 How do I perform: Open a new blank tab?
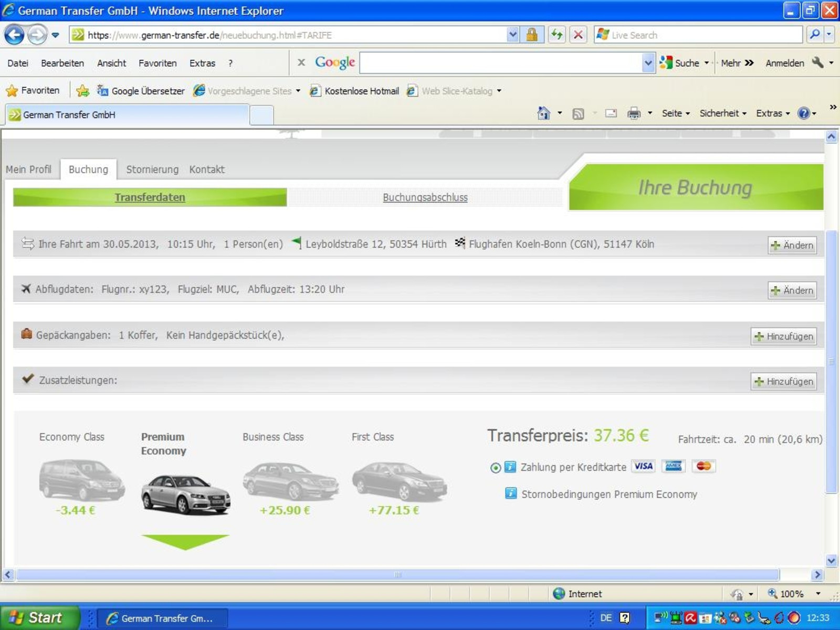point(261,115)
